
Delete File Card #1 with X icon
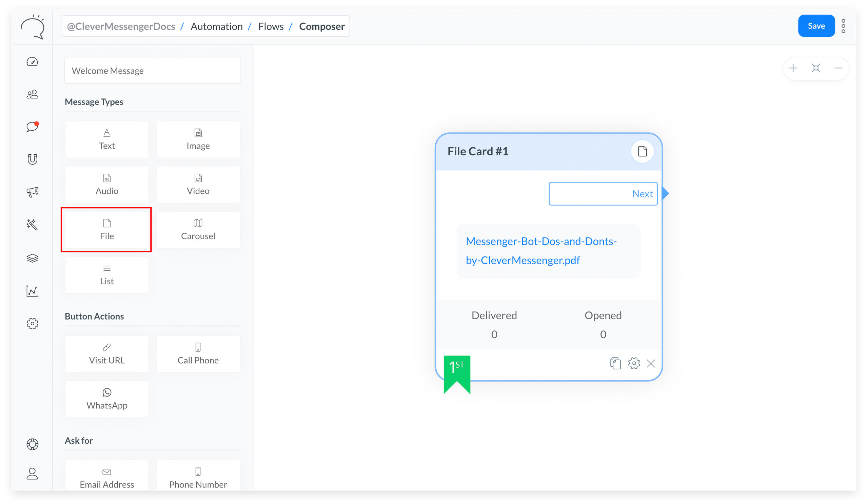pyautogui.click(x=651, y=363)
